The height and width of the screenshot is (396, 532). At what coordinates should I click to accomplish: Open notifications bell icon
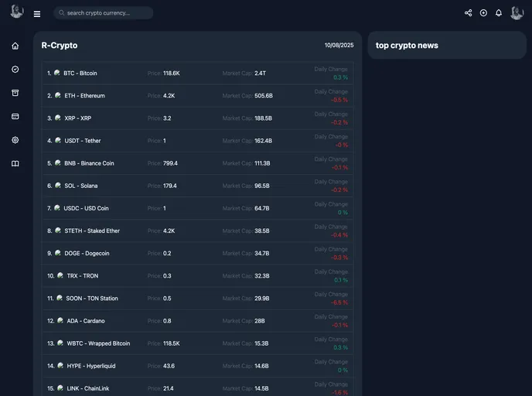tap(499, 13)
